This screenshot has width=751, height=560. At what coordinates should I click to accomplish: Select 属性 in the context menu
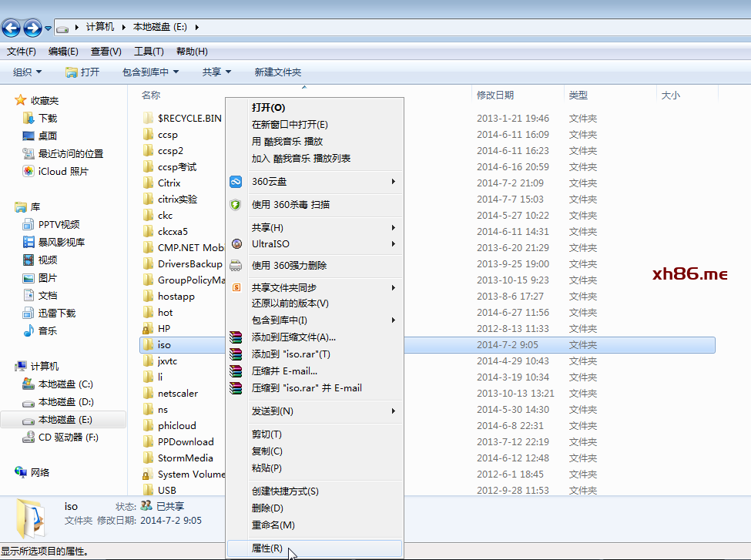pos(267,548)
